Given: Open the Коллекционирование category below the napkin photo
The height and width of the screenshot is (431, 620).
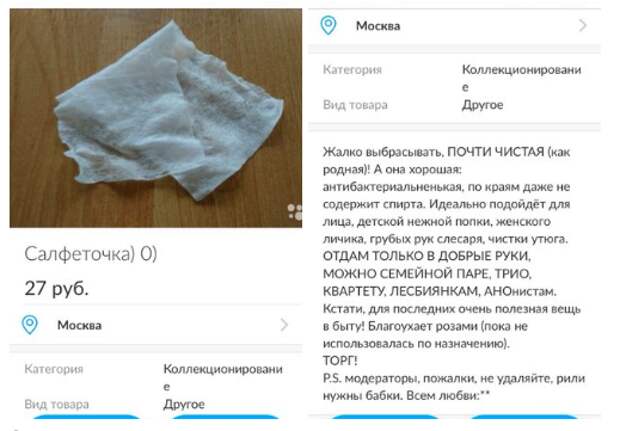Looking at the screenshot, I should 223,377.
